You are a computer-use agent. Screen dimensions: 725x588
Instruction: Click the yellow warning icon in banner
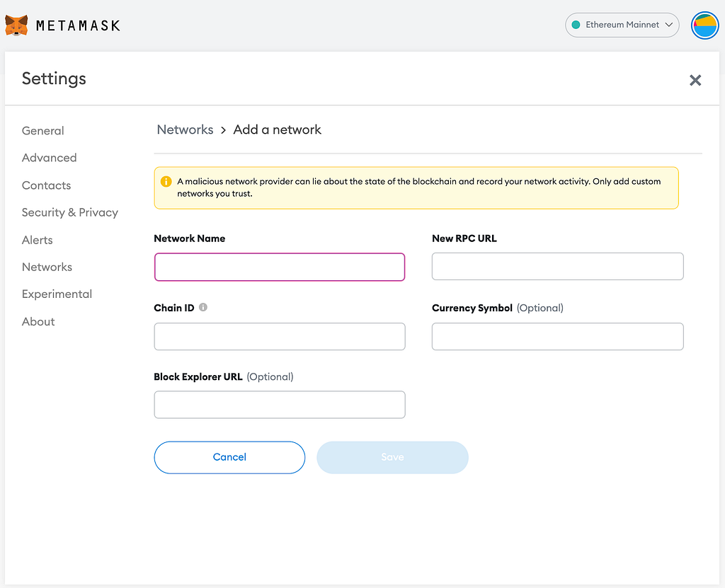[166, 182]
